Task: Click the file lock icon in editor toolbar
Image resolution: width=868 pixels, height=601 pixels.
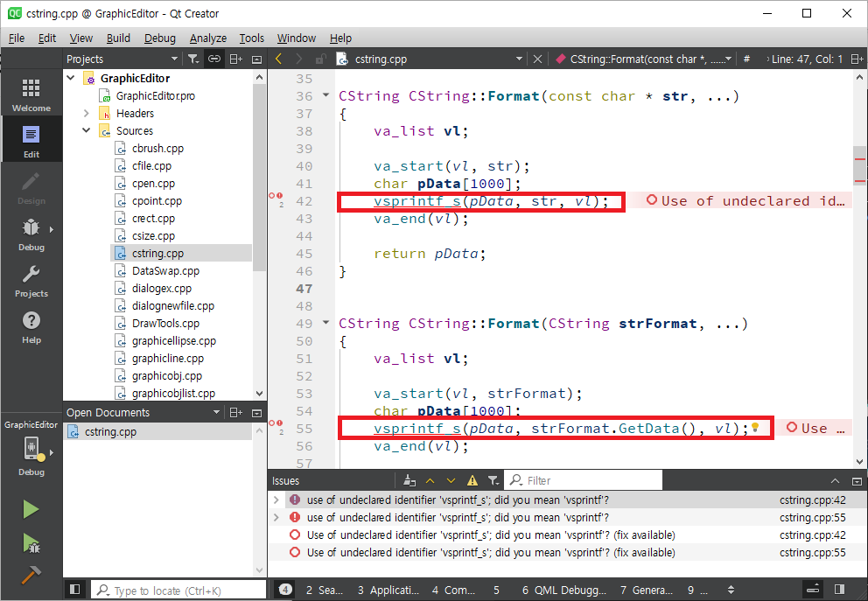Action: (x=320, y=59)
